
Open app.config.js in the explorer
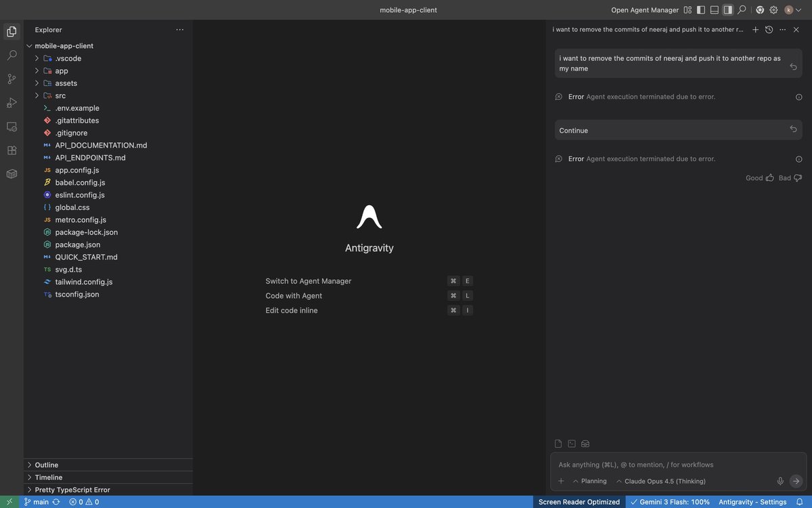[108, 170]
